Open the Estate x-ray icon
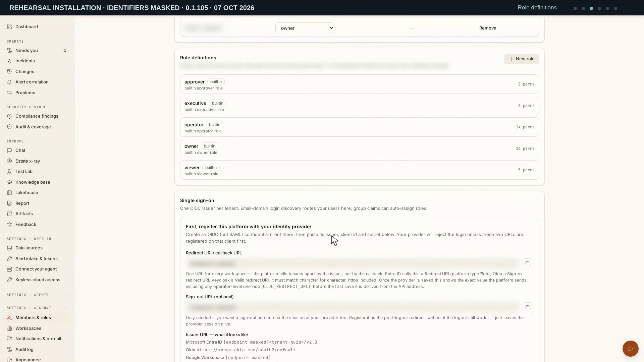644x362 pixels. [x=9, y=161]
